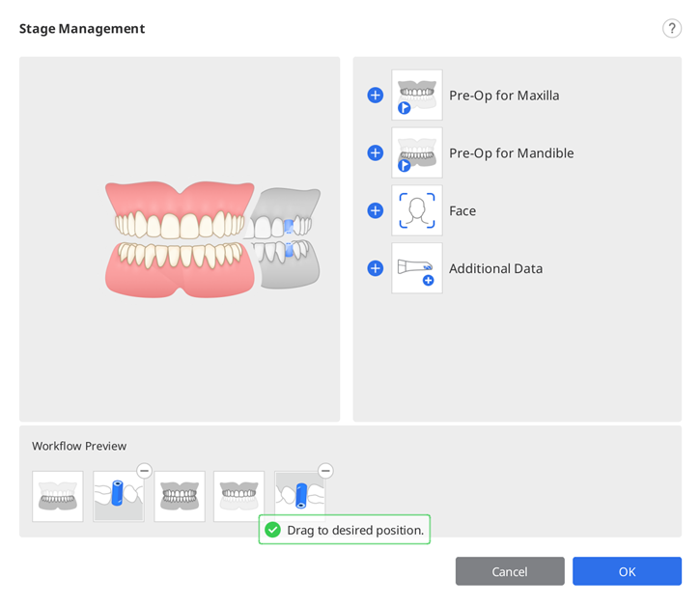
Task: Click the Pre-Op for Mandible label
Action: [512, 153]
